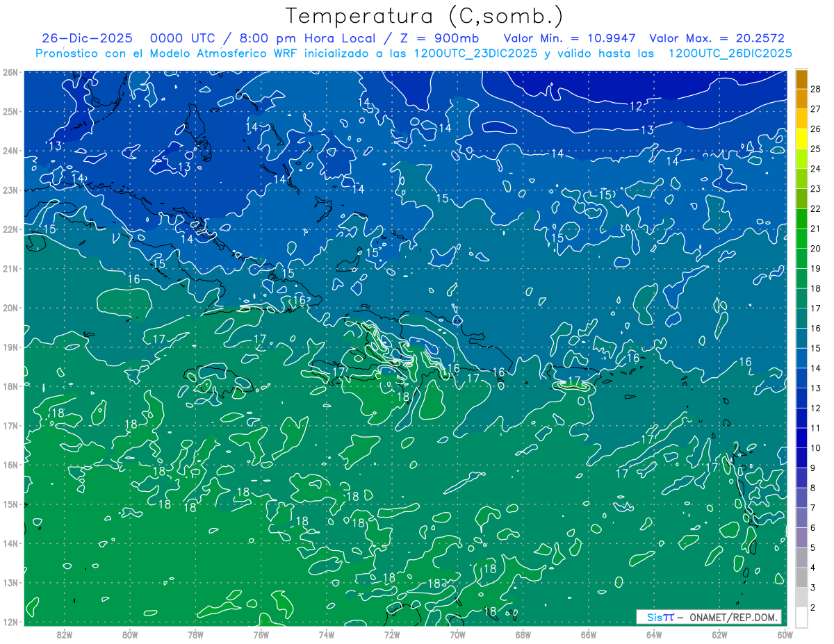Click the 16N latitude axis label
The image size is (834, 644).
tap(10, 465)
